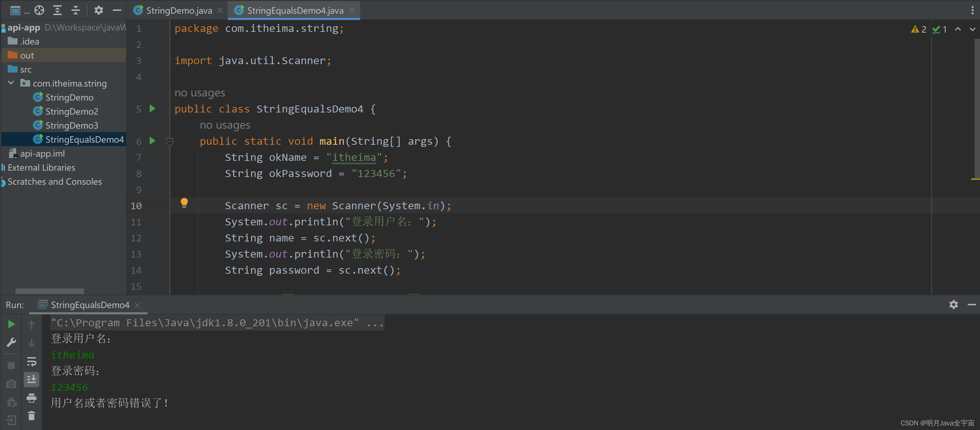Click on line 6 run gutter icon
The image size is (980, 430).
(155, 141)
